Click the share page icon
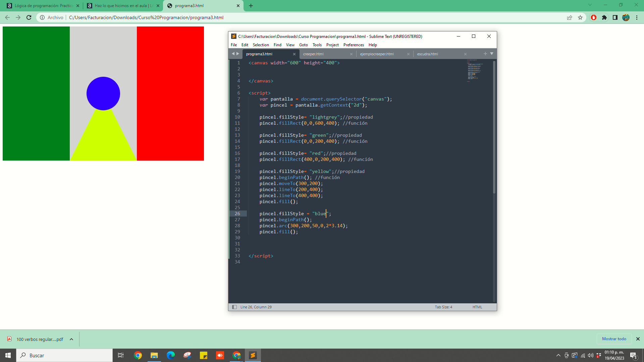The image size is (644, 362). 570,17
